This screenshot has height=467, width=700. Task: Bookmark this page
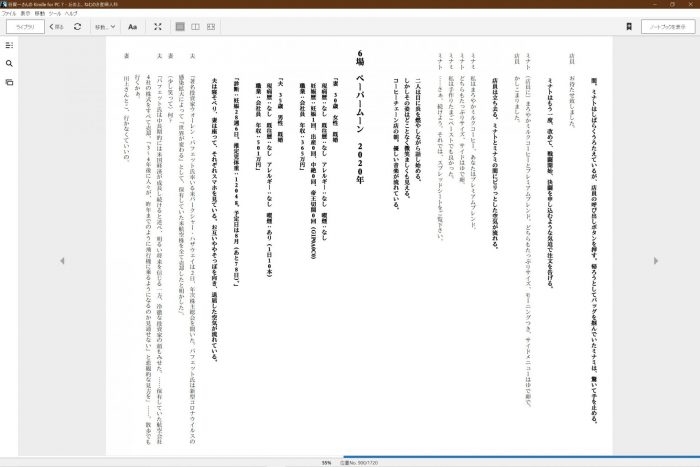pyautogui.click(x=629, y=27)
